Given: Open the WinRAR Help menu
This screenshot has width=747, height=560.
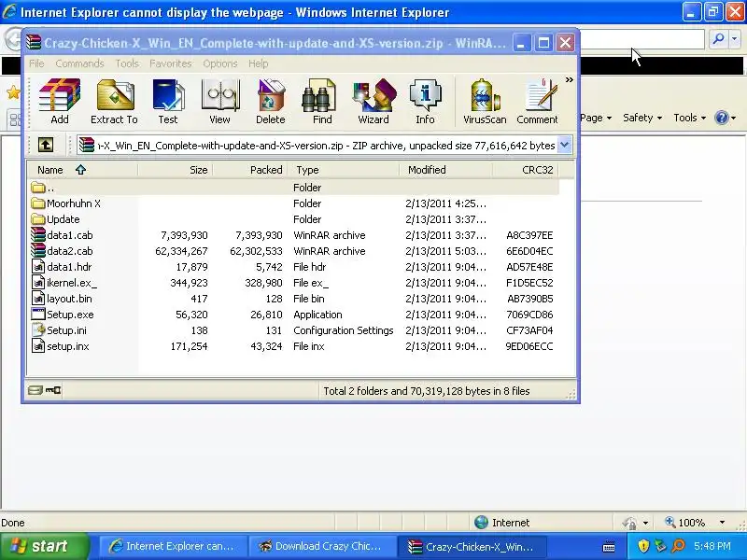Looking at the screenshot, I should pos(259,63).
